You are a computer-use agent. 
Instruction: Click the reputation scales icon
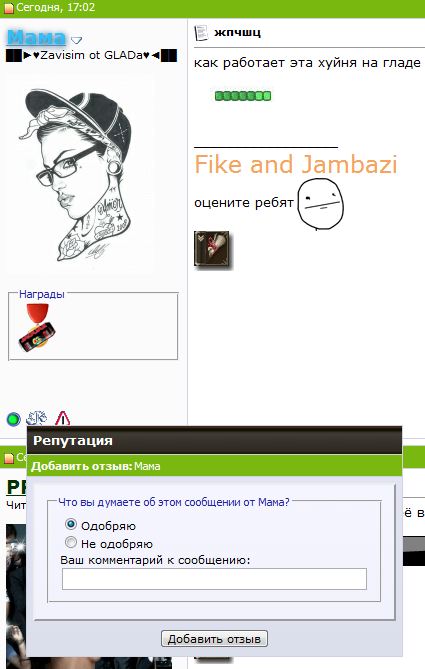pos(37,418)
